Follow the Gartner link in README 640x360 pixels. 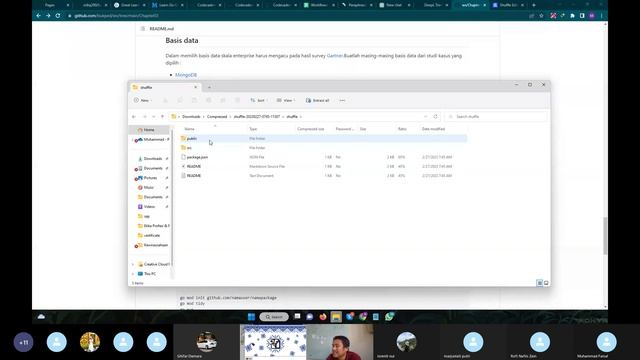(x=335, y=56)
